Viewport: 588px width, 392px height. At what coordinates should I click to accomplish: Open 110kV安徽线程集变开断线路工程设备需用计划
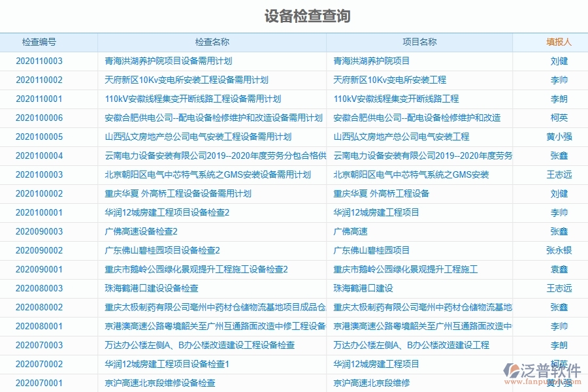click(x=195, y=99)
